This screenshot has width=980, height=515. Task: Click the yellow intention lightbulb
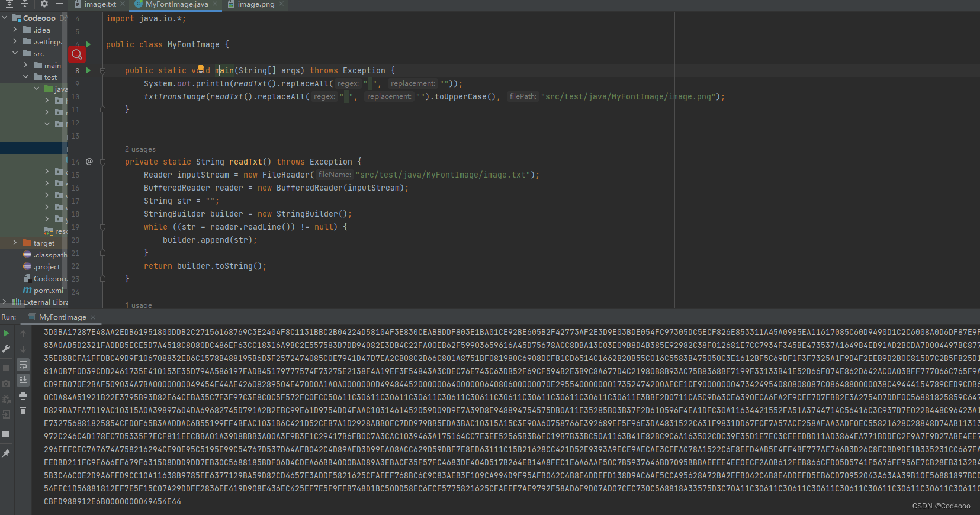point(200,69)
